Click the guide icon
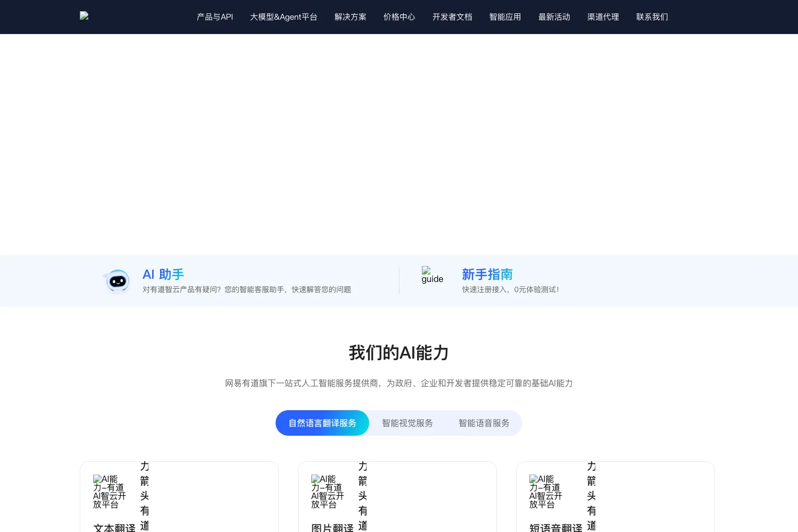Viewport: 798px width, 532px height. pos(433,275)
